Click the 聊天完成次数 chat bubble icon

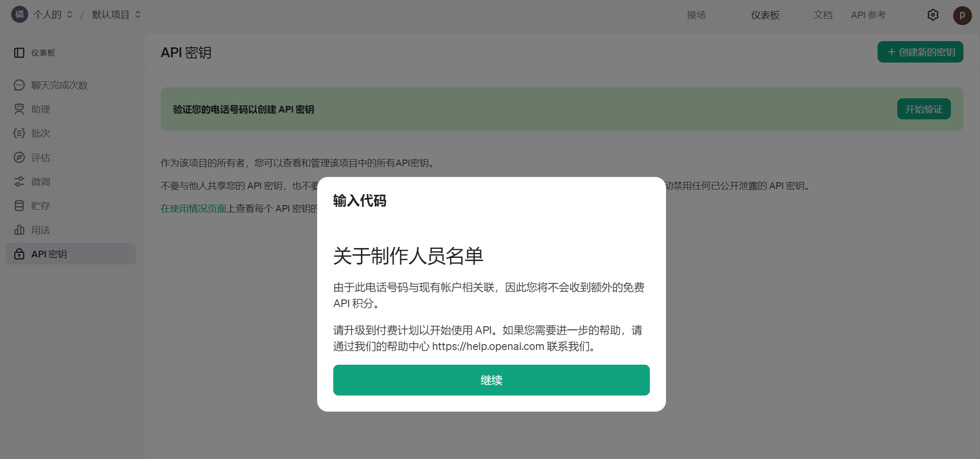tap(19, 85)
